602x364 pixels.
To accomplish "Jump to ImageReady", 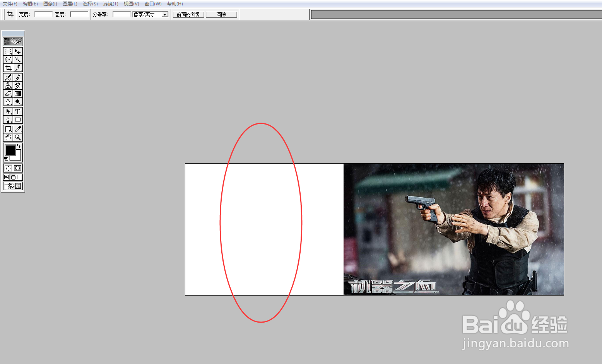I will point(13,186).
